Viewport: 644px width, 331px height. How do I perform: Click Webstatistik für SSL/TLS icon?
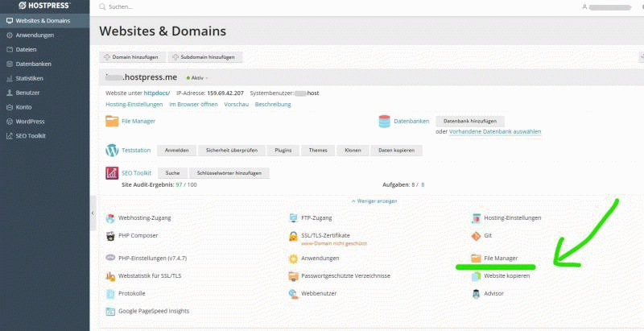110,276
